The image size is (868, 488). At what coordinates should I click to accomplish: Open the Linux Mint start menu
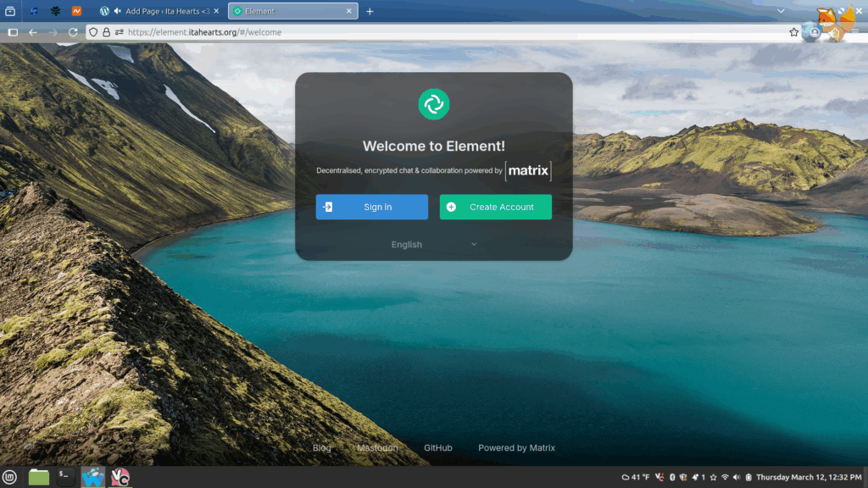tap(10, 477)
